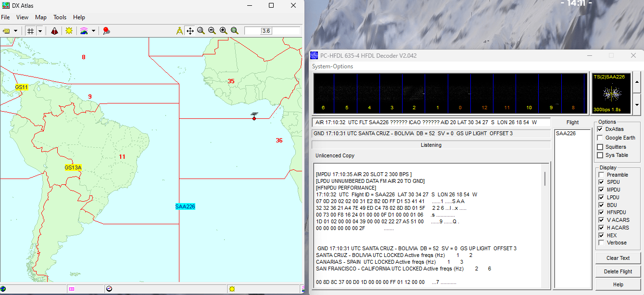Image resolution: width=644 pixels, height=295 pixels.
Task: Uncheck the DxAtlas option
Action: (600, 129)
